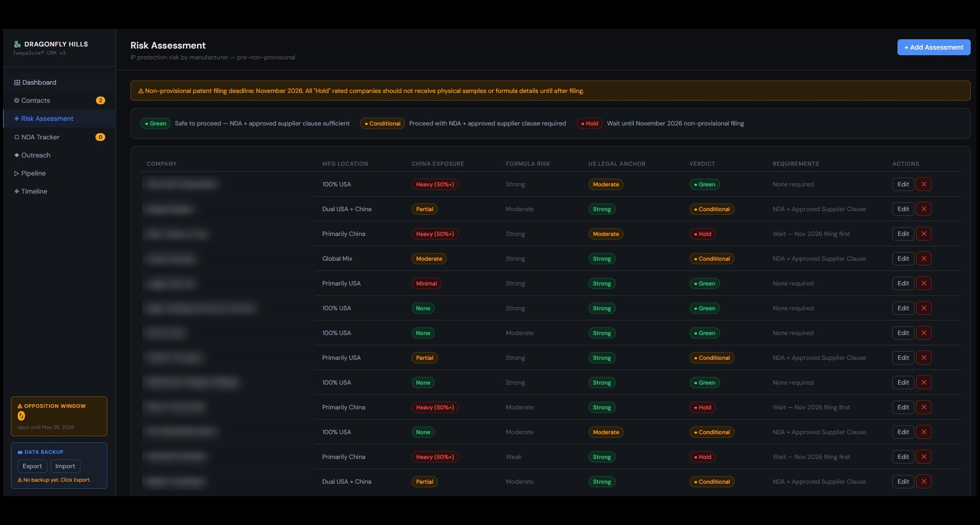Click the Conditional legend badge
The image size is (980, 525).
[x=382, y=123]
